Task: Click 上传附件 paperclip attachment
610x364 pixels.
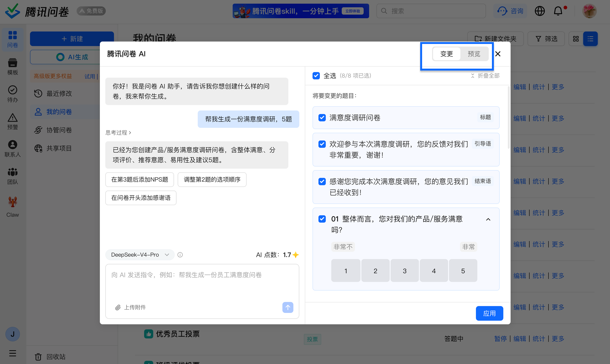Action: (x=130, y=307)
